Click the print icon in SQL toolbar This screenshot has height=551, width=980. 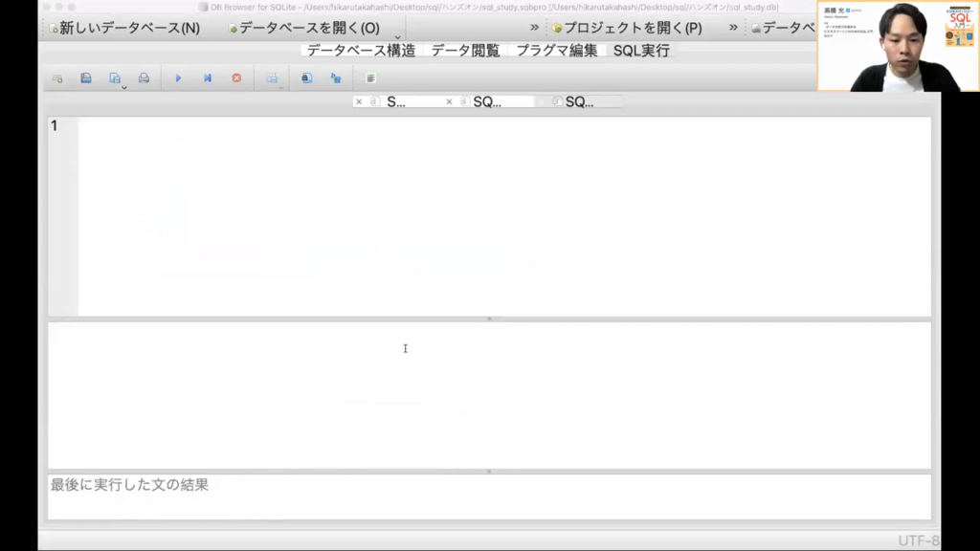coord(144,78)
